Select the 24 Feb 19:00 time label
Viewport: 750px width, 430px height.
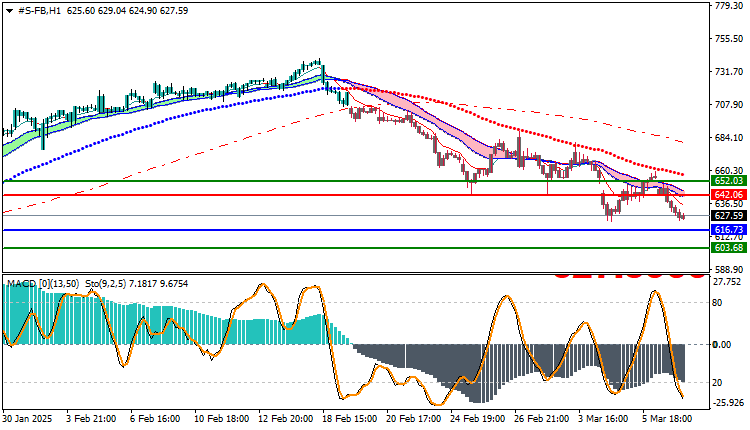click(478, 419)
